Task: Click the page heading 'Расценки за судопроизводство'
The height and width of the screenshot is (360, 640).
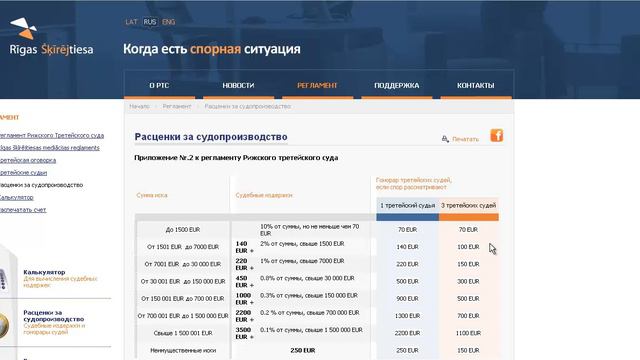Action: click(x=211, y=137)
